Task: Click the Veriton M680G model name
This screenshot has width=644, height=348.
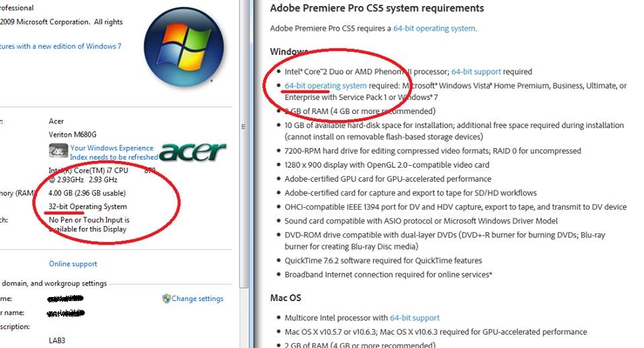Action: [72, 135]
